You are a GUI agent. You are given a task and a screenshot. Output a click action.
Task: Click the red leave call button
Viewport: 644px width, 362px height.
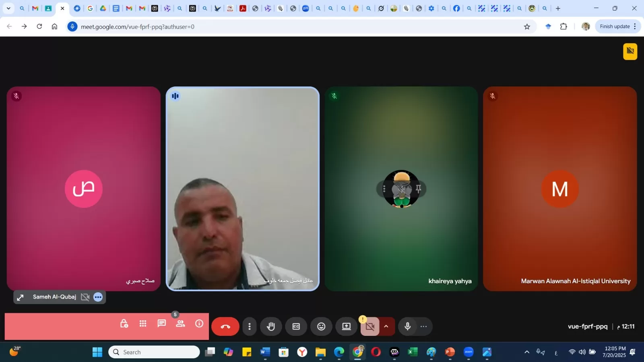pos(225,327)
